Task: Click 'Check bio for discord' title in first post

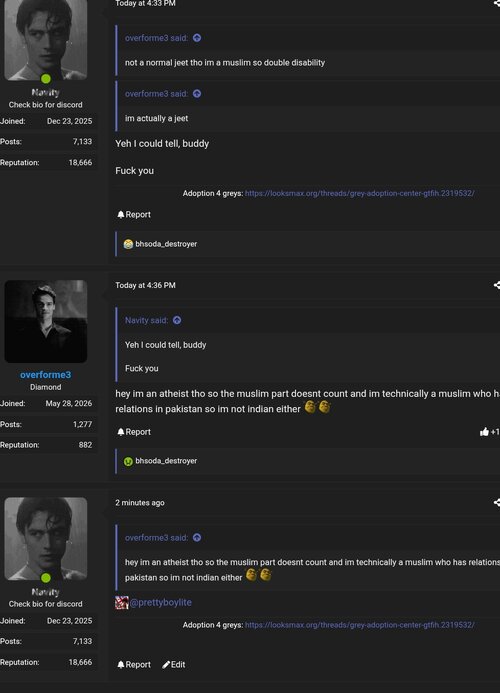Action: click(x=46, y=105)
